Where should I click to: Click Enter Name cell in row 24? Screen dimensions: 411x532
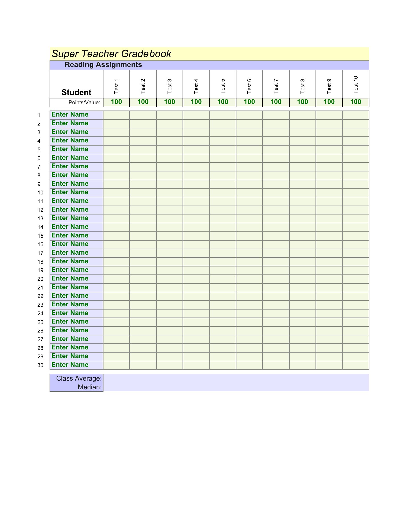(76, 313)
